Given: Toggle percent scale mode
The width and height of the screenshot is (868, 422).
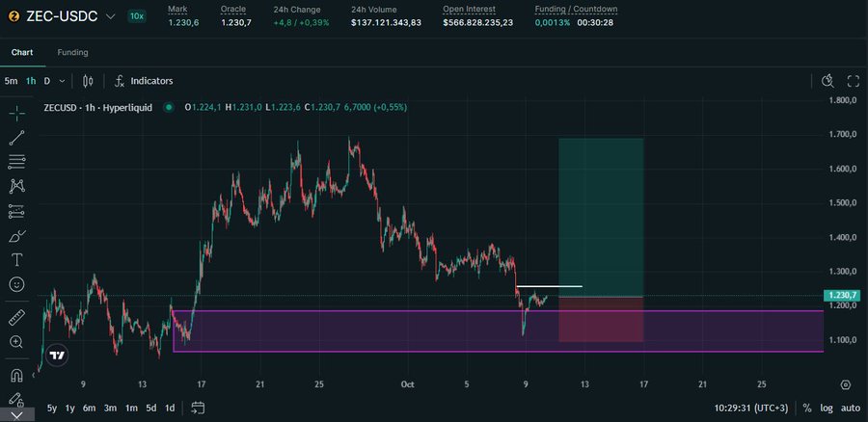Looking at the screenshot, I should click(x=807, y=409).
